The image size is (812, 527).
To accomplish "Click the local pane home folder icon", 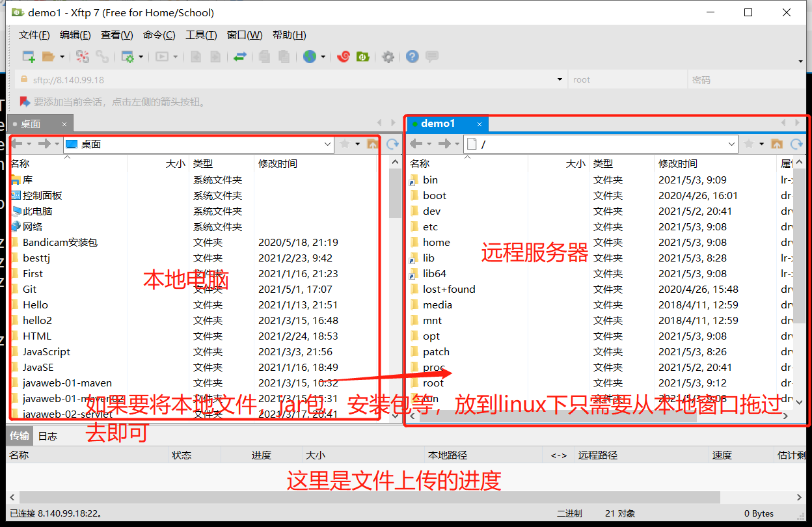I will tap(372, 144).
